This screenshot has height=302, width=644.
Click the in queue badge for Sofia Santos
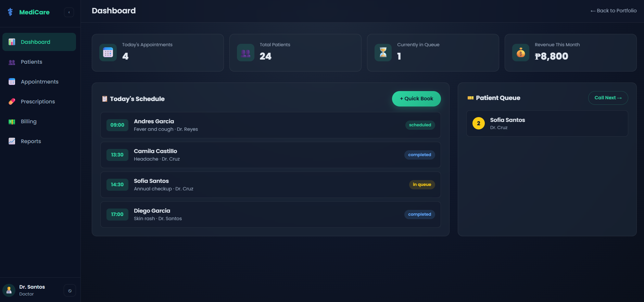point(422,185)
